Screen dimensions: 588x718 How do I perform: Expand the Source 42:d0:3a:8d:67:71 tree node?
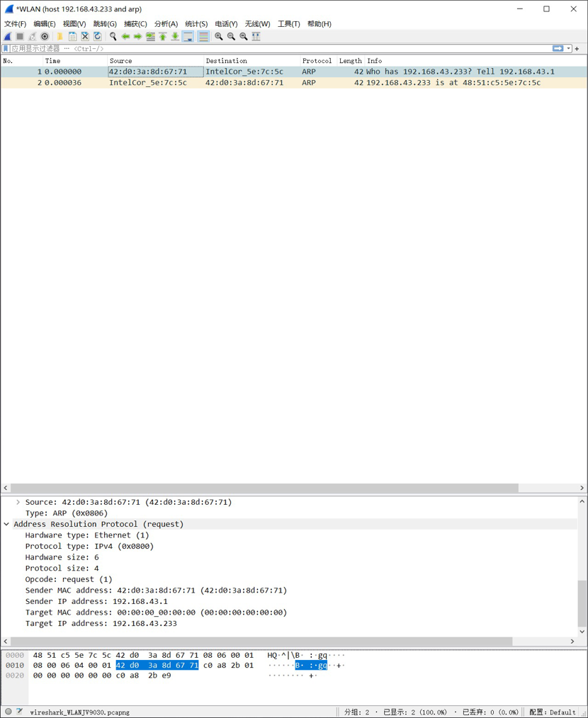(x=18, y=502)
